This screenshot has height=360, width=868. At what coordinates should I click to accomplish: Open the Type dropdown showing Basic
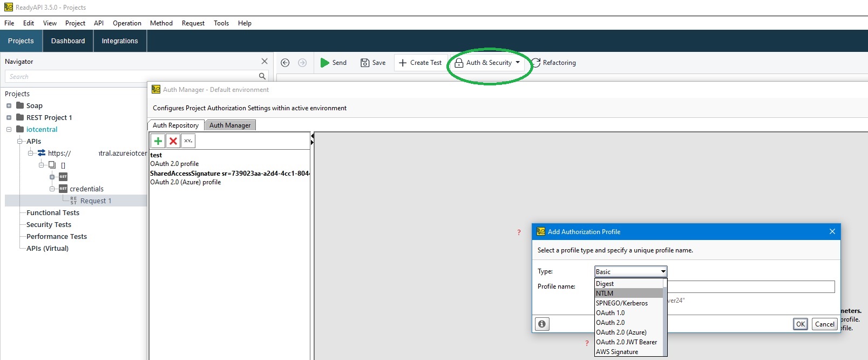point(630,271)
